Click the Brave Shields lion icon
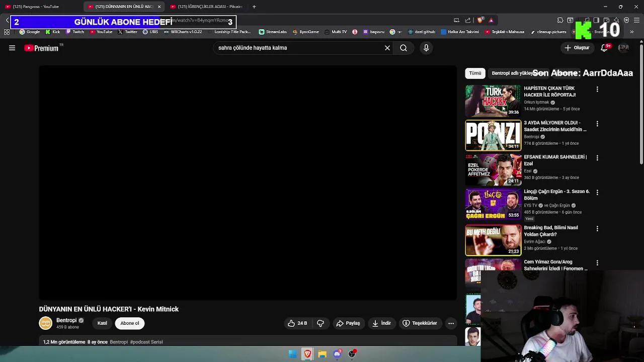The height and width of the screenshot is (362, 644). (x=480, y=20)
